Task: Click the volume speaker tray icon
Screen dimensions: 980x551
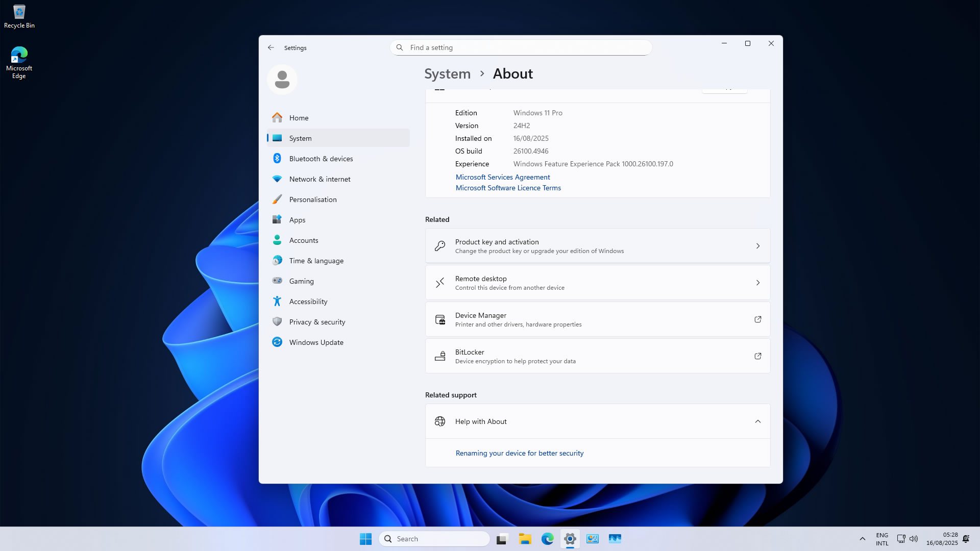Action: click(914, 539)
